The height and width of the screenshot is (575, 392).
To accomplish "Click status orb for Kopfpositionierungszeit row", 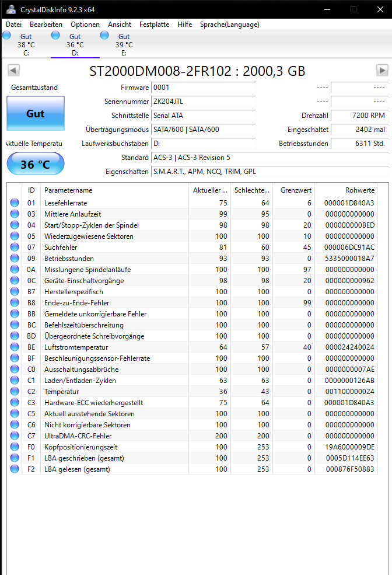I will point(15,447).
